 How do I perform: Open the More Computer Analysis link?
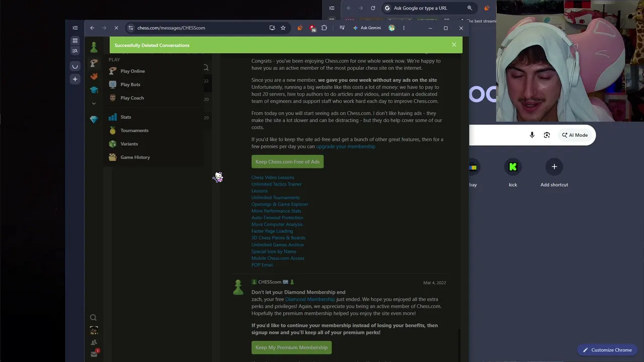tap(277, 224)
